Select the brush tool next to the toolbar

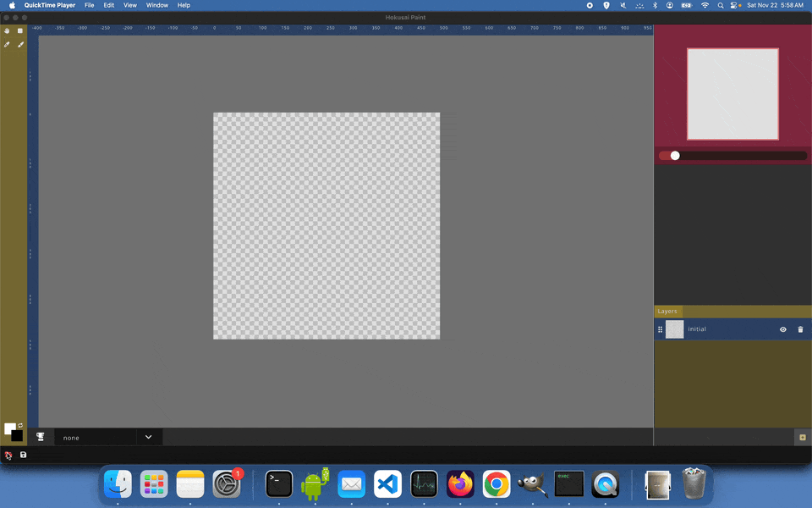(20, 44)
